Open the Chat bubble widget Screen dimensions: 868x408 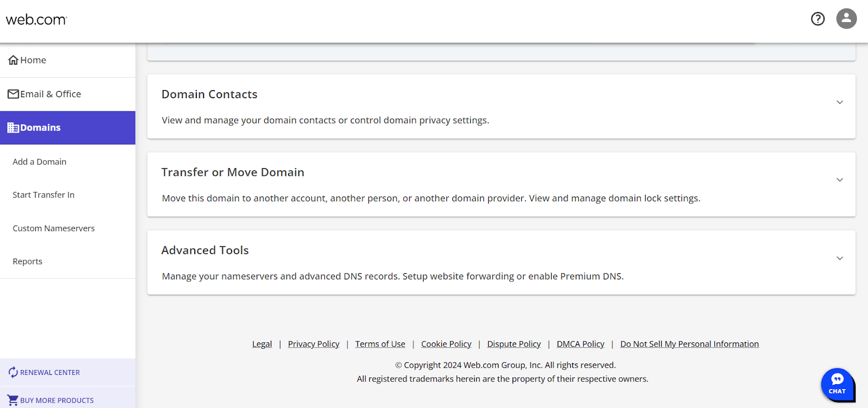coord(838,385)
